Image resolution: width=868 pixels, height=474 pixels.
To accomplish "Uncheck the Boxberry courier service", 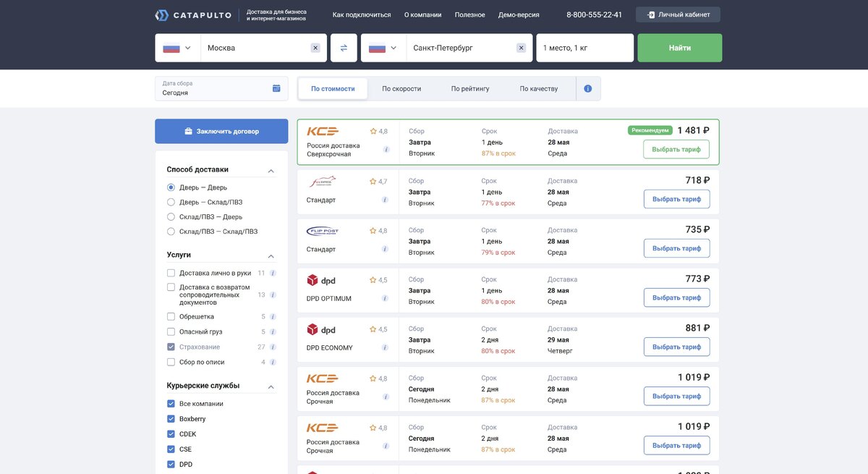I will click(x=171, y=419).
